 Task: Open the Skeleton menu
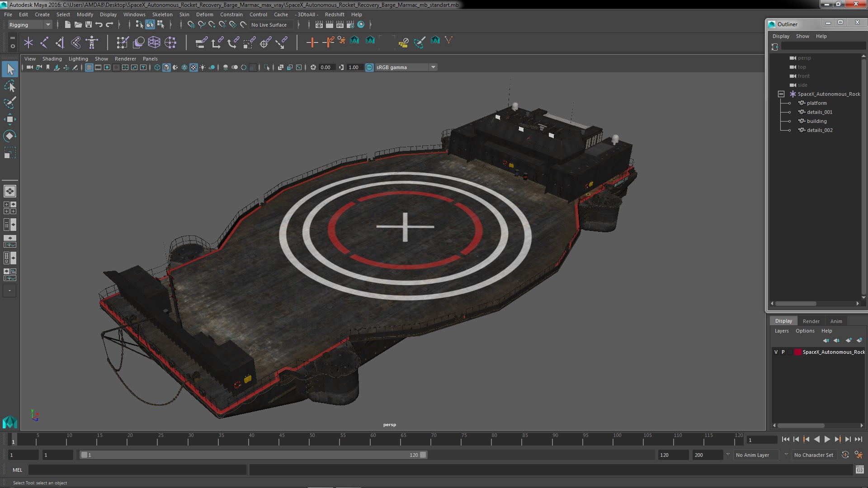point(162,14)
